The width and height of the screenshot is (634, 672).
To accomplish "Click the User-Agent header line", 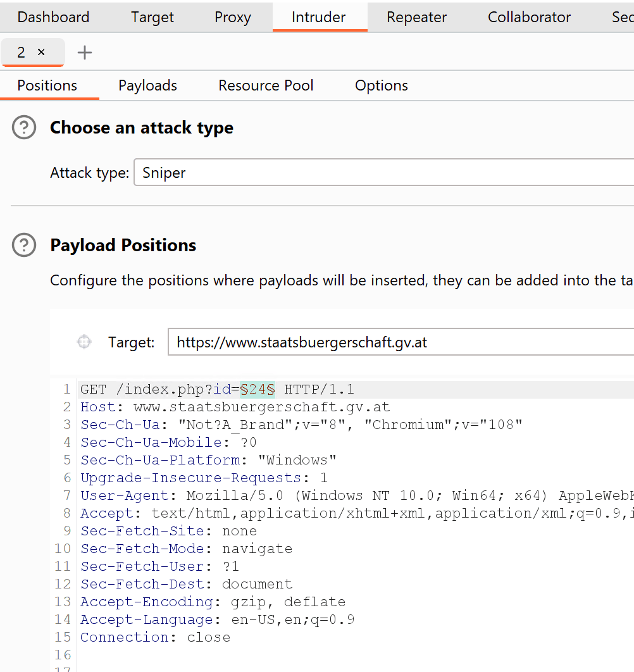I will [354, 495].
